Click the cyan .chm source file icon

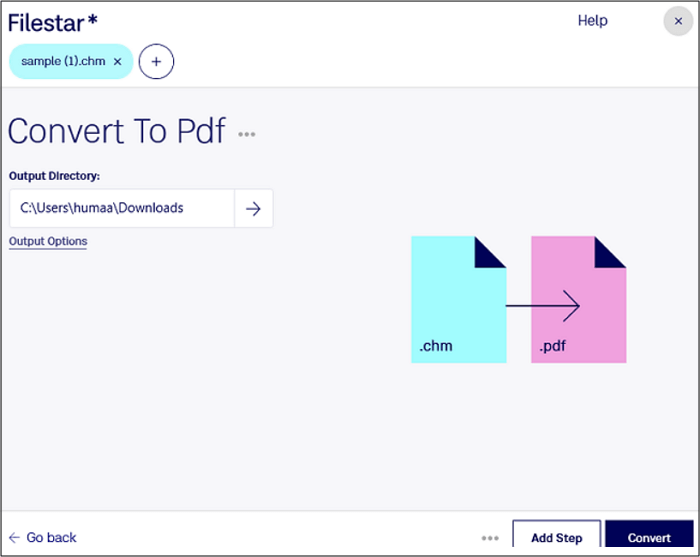[458, 299]
